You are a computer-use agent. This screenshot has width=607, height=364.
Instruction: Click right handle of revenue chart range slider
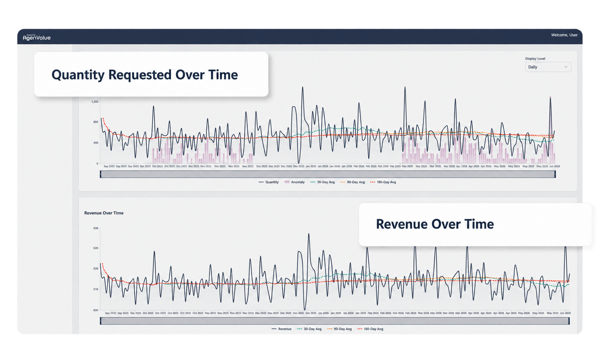(569, 321)
